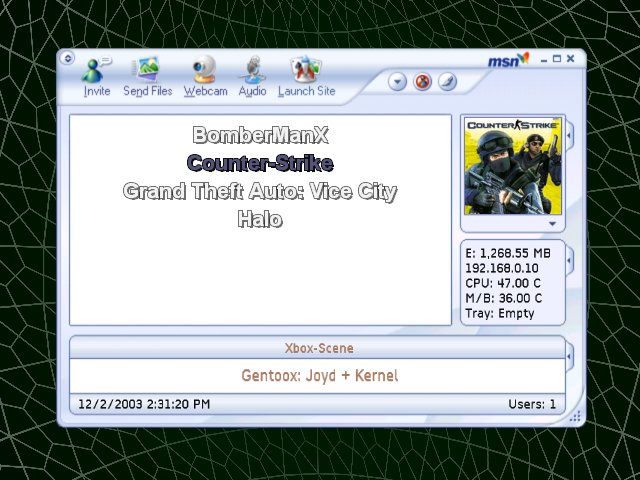Viewport: 640px width, 480px height.
Task: Collapse the system info panel side arrow
Action: [x=569, y=260]
